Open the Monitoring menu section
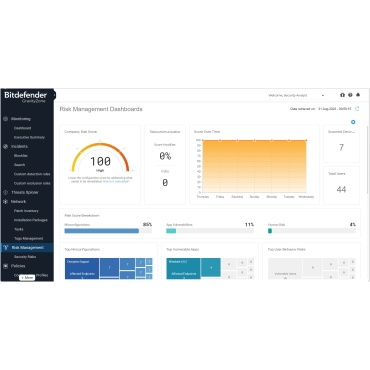The image size is (370, 370). click(21, 119)
